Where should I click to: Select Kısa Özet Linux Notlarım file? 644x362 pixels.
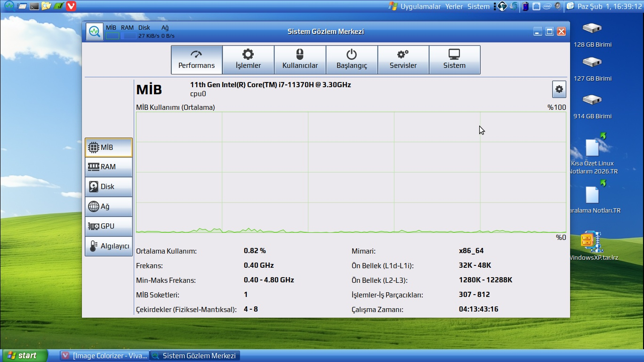pyautogui.click(x=593, y=155)
